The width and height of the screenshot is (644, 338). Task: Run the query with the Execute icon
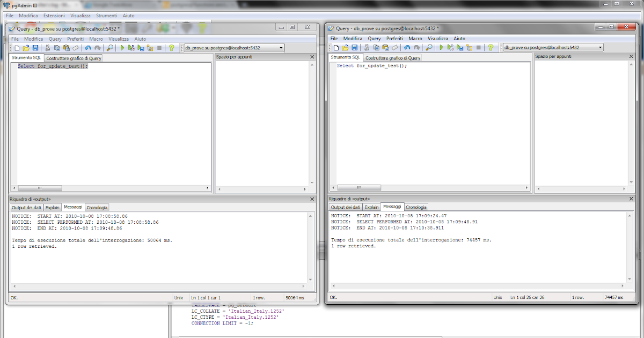(x=122, y=47)
